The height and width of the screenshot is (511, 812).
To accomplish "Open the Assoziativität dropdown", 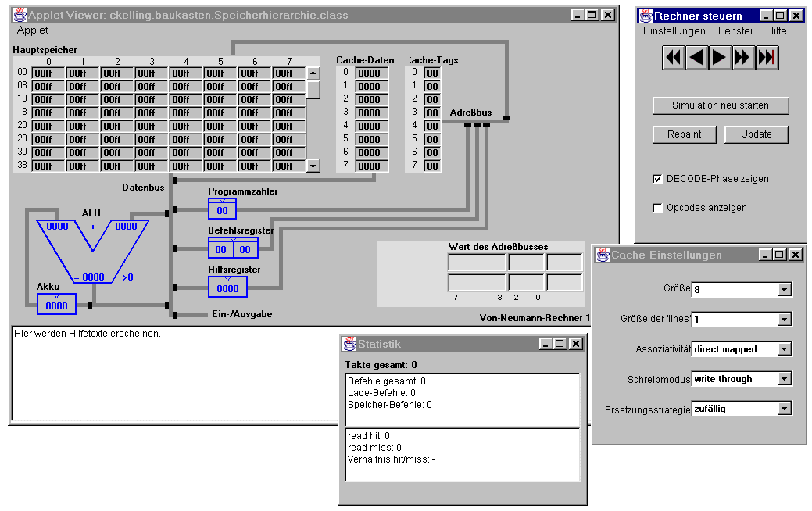I will [x=784, y=349].
